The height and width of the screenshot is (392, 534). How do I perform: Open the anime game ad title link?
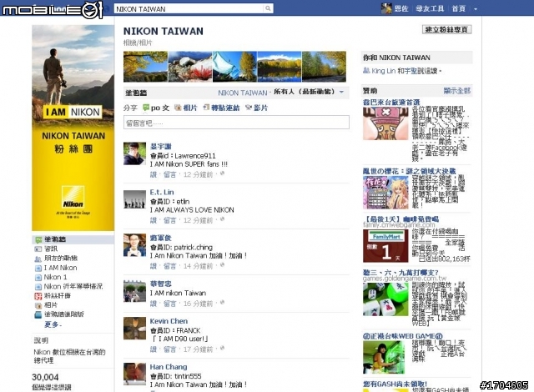[410, 171]
